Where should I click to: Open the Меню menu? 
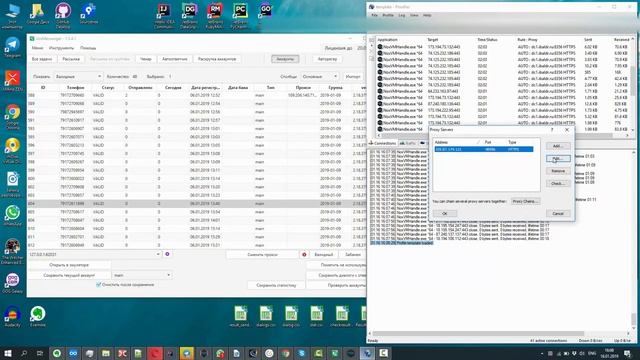coord(38,48)
